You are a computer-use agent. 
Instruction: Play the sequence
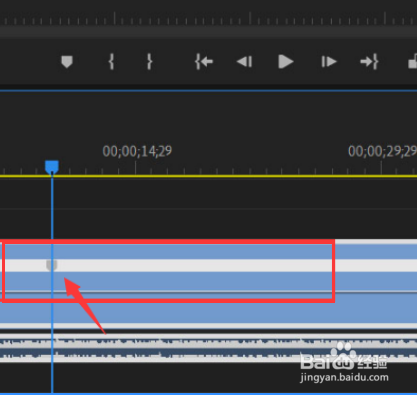pos(286,62)
